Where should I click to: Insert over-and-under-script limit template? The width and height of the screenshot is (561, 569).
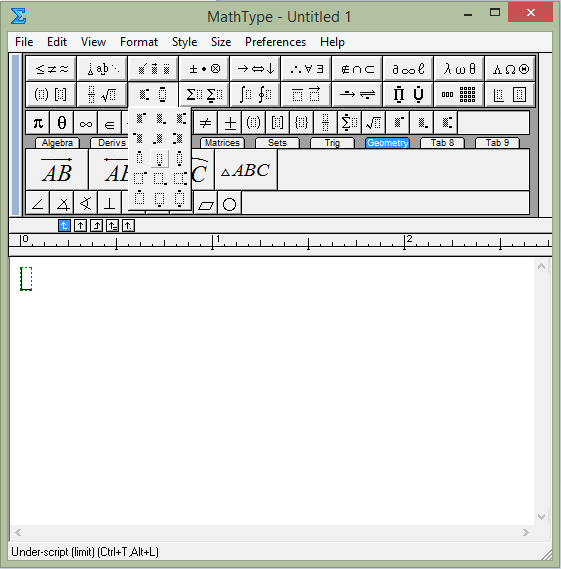[180, 158]
